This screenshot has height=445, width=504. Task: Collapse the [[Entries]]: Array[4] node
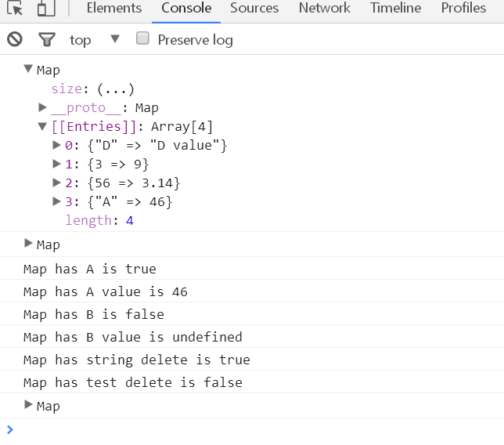point(42,126)
